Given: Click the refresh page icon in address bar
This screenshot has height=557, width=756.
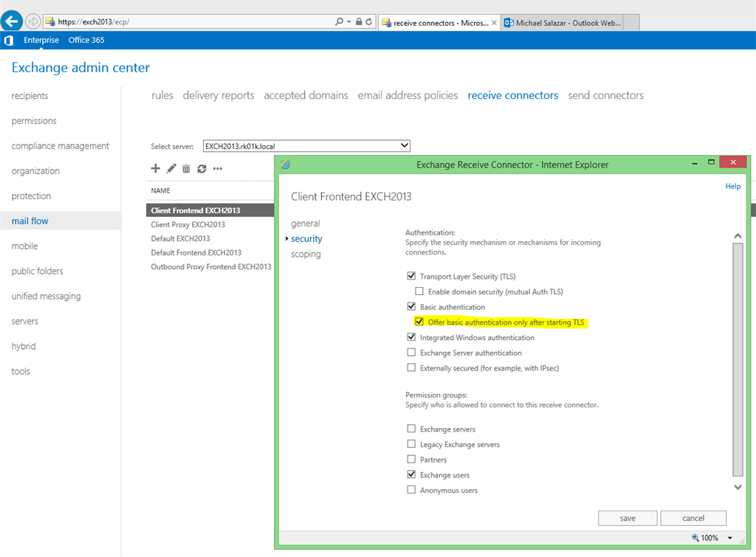Looking at the screenshot, I should [x=369, y=21].
